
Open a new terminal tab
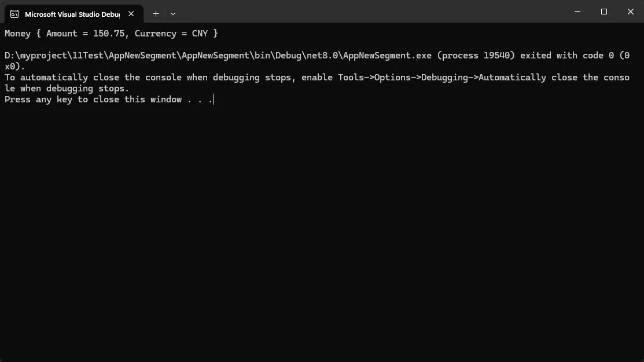pyautogui.click(x=156, y=13)
